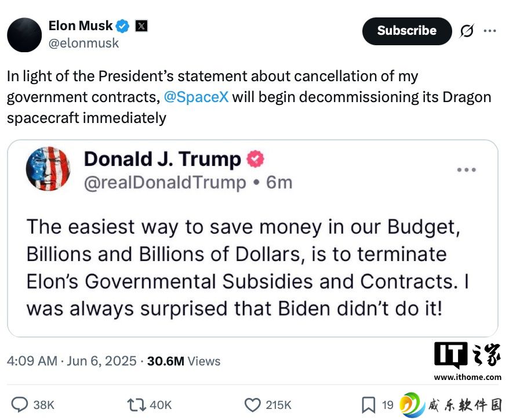The image size is (509, 420).
Task: Subscribe to Elon Musk
Action: point(407,31)
